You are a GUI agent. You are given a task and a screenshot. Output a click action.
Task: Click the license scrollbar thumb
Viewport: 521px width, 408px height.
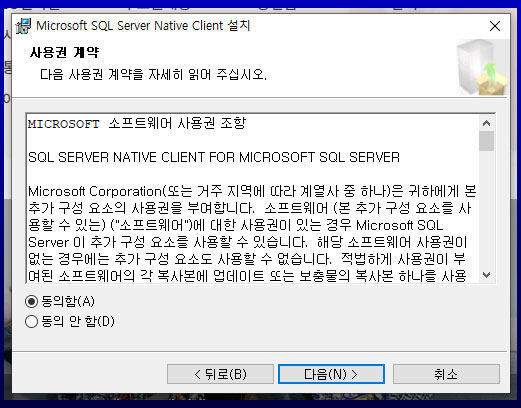pos(486,141)
